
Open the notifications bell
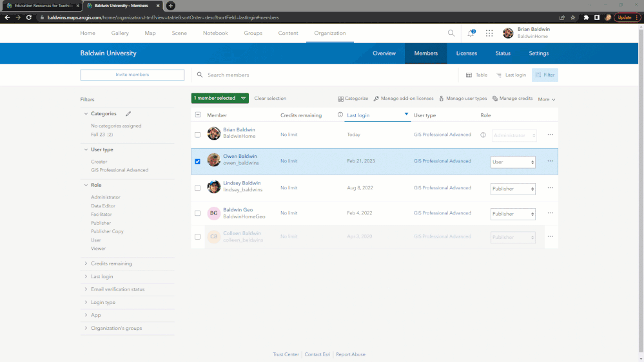[x=471, y=33]
